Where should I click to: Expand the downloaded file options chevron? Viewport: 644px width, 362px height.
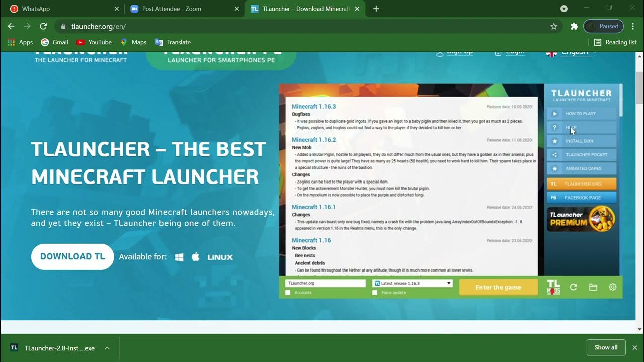click(x=107, y=348)
